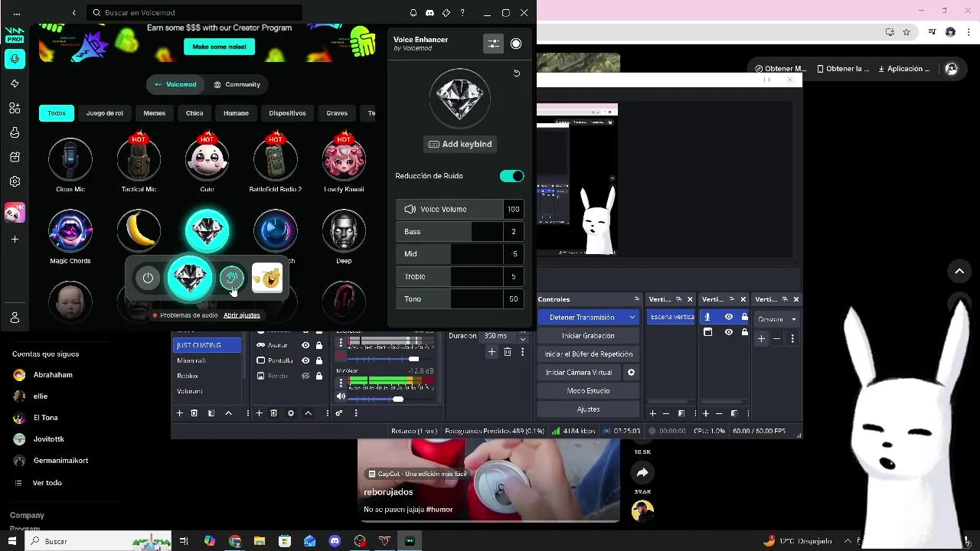Unlock the Avatar source lock
The width and height of the screenshot is (980, 551).
[319, 345]
